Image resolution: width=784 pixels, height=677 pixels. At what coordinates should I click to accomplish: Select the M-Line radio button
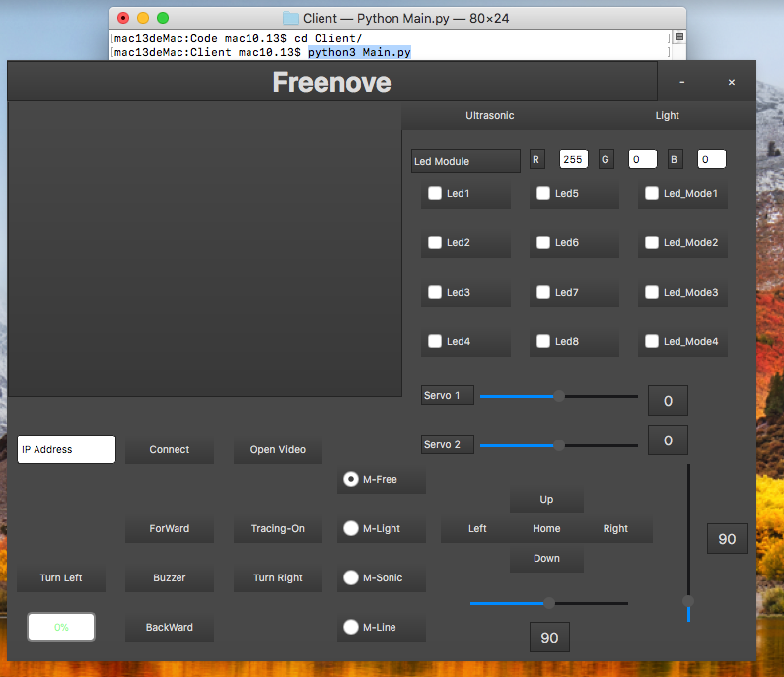[x=351, y=627]
